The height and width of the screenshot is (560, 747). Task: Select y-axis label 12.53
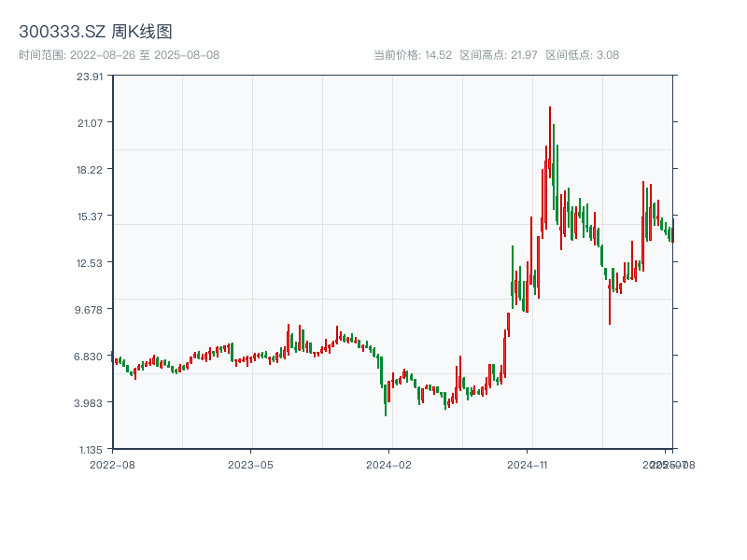coord(90,263)
